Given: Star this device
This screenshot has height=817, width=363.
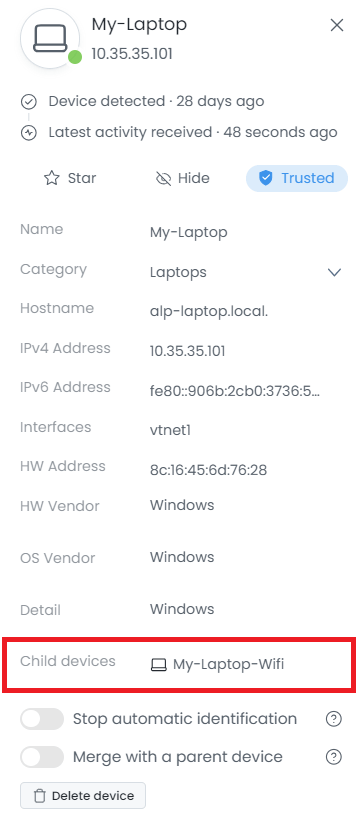Looking at the screenshot, I should click(x=70, y=178).
